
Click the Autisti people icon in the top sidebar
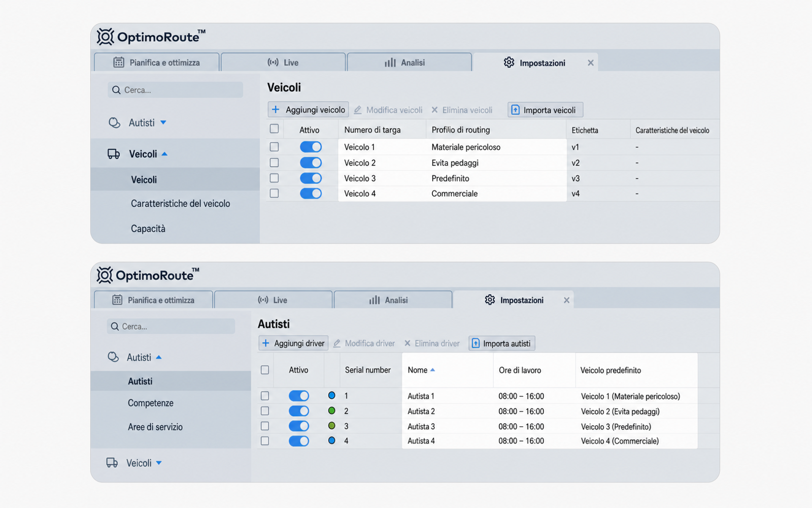tap(115, 123)
